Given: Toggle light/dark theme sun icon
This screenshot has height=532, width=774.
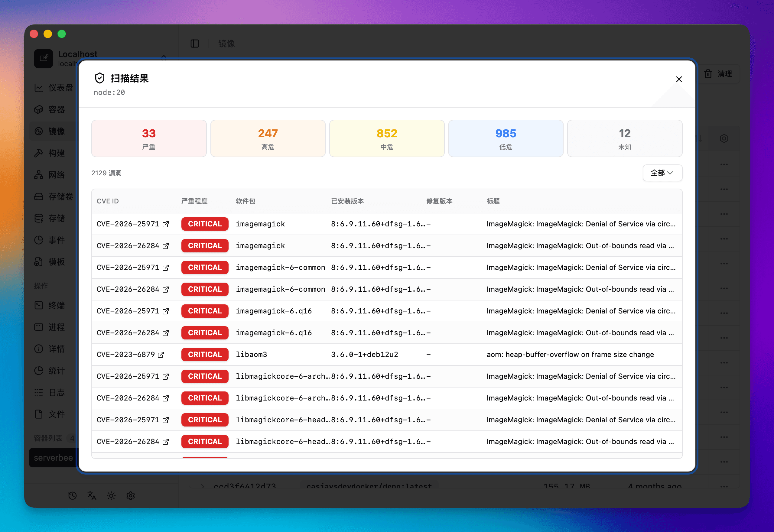Looking at the screenshot, I should (111, 496).
